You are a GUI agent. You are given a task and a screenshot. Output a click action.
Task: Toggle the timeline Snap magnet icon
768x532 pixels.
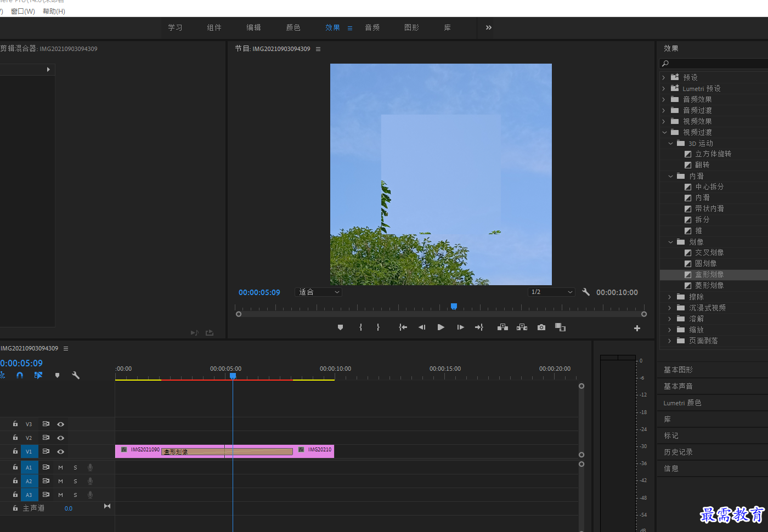click(x=20, y=375)
